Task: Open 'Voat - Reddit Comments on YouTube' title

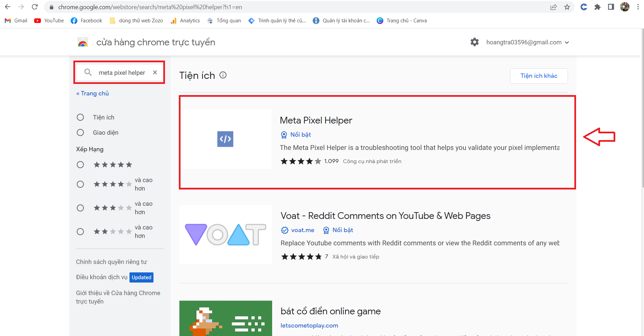Action: 385,216
